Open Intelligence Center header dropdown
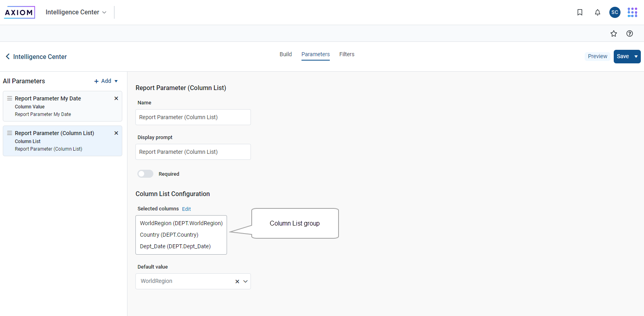Viewport: 644px width, 316px height. tap(76, 12)
